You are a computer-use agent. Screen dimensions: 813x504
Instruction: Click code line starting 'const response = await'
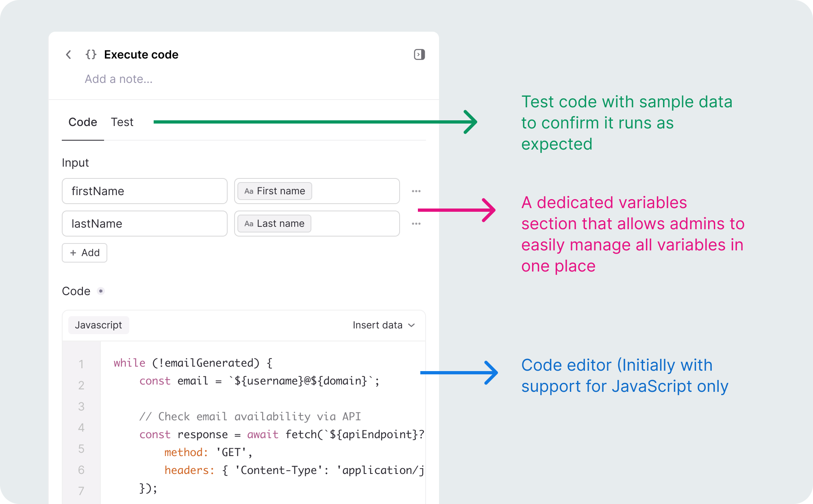coord(282,434)
